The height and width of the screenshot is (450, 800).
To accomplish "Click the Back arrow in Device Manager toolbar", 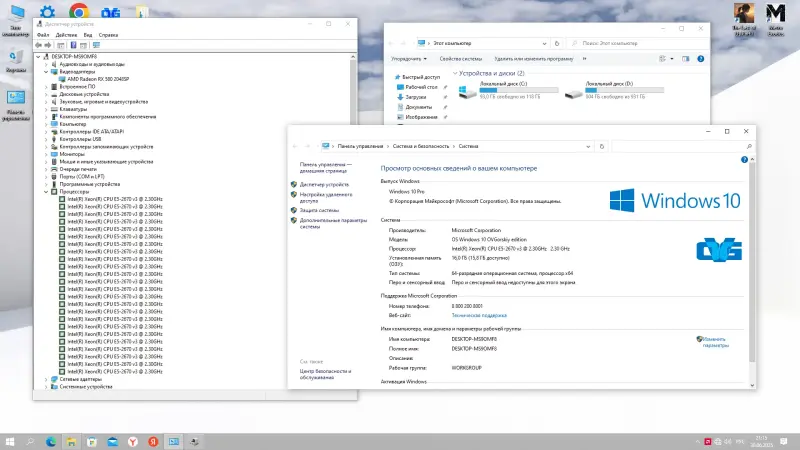I will click(38, 45).
